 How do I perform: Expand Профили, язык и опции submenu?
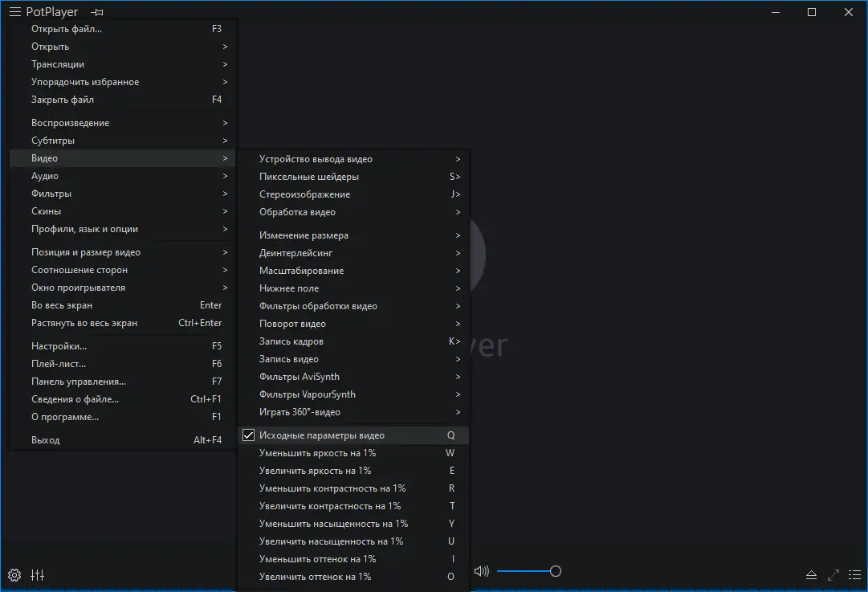pyautogui.click(x=123, y=229)
